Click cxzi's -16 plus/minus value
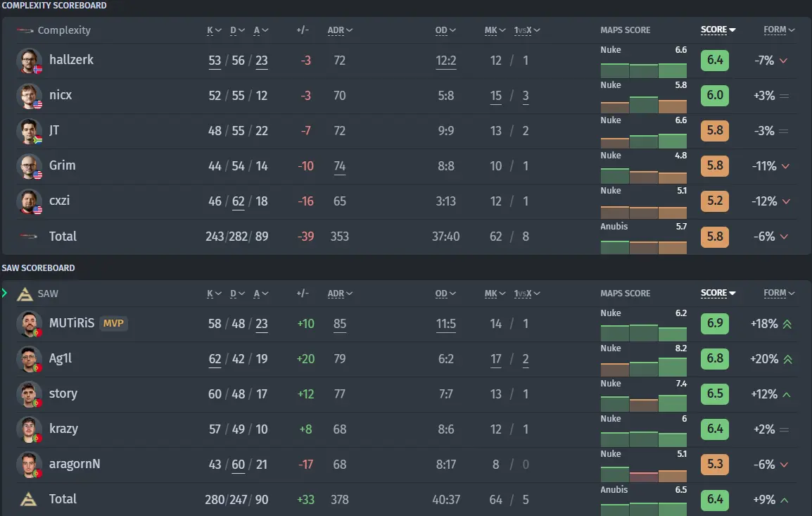 point(305,201)
